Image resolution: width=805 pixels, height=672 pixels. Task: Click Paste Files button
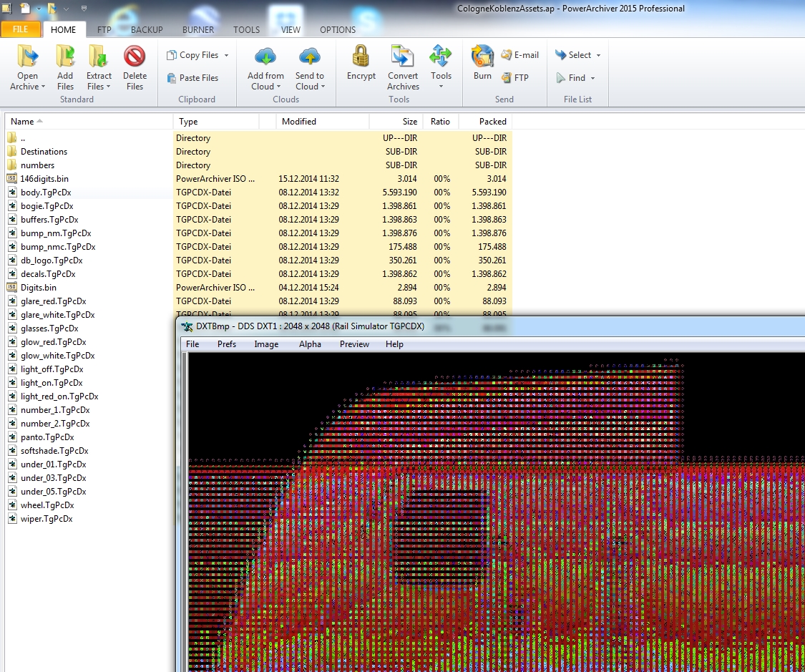coord(192,78)
